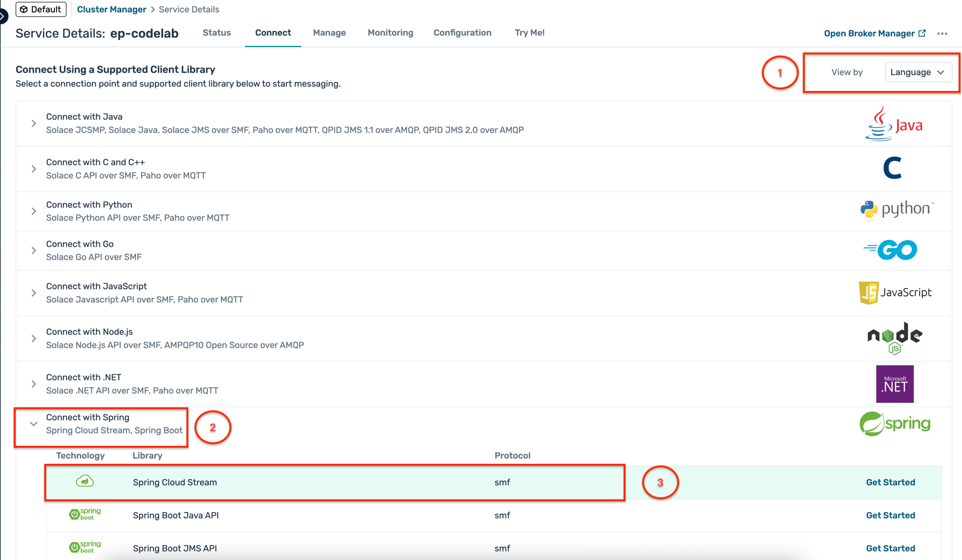Expand the Connect with Java section
This screenshot has width=962, height=560.
[x=34, y=123]
